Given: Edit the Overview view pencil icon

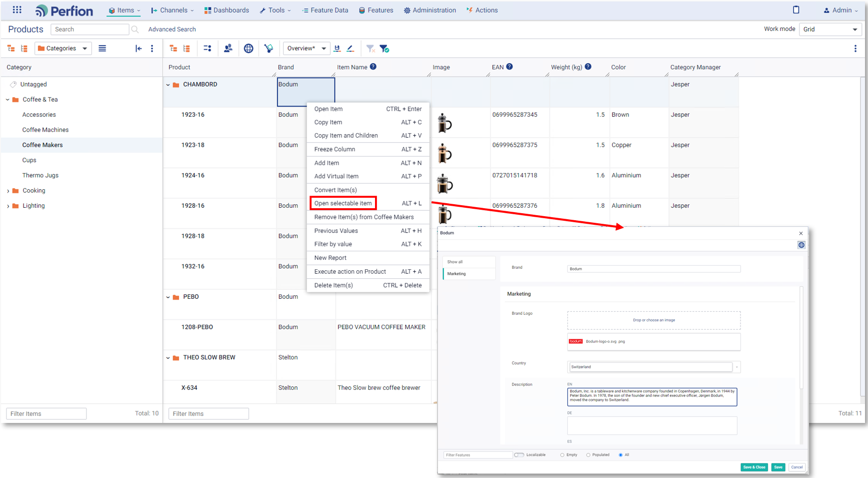Looking at the screenshot, I should [x=350, y=49].
